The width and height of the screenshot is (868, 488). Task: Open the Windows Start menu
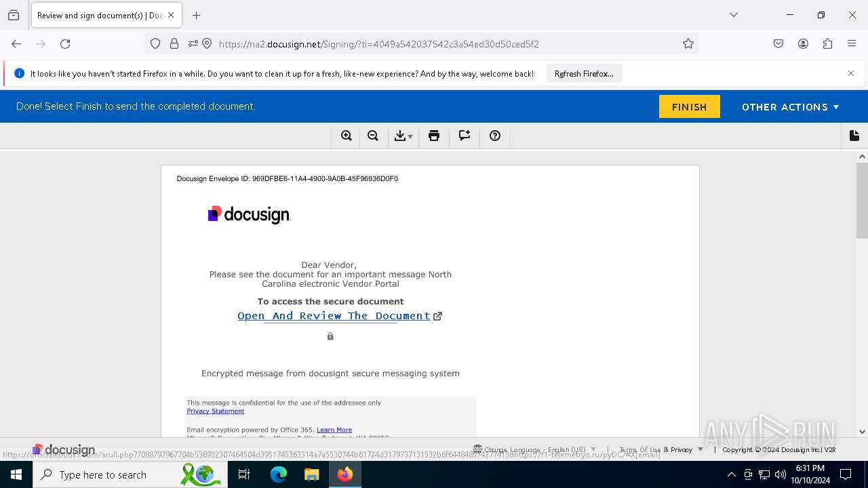[16, 474]
